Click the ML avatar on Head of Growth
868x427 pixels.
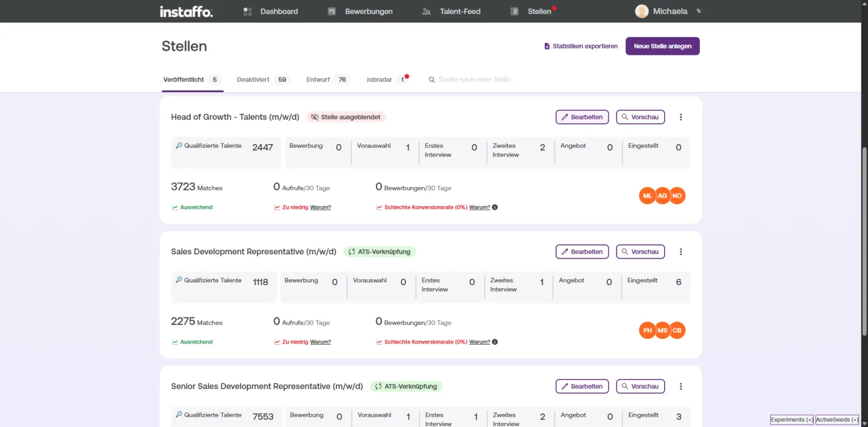647,195
